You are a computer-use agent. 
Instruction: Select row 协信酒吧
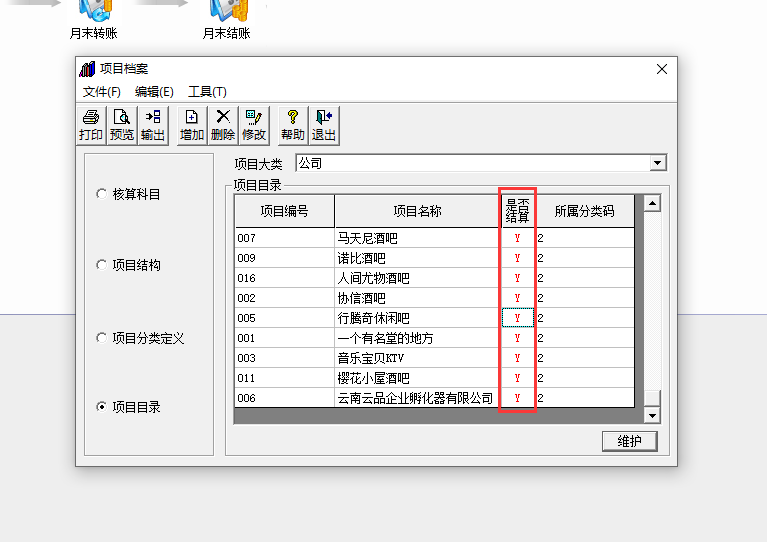[434, 298]
